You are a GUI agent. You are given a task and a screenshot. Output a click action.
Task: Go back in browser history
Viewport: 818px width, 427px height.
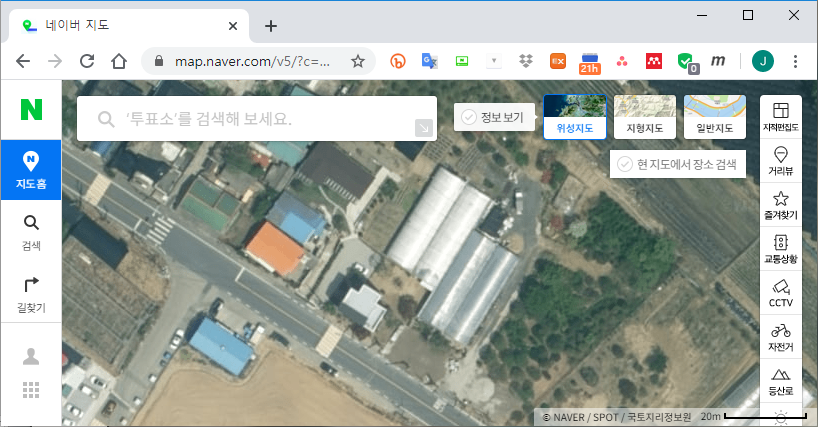pyautogui.click(x=23, y=61)
